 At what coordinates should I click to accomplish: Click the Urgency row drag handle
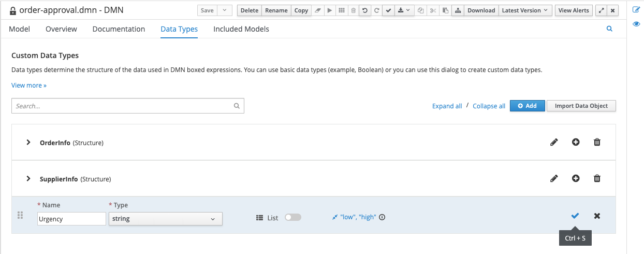click(x=21, y=215)
